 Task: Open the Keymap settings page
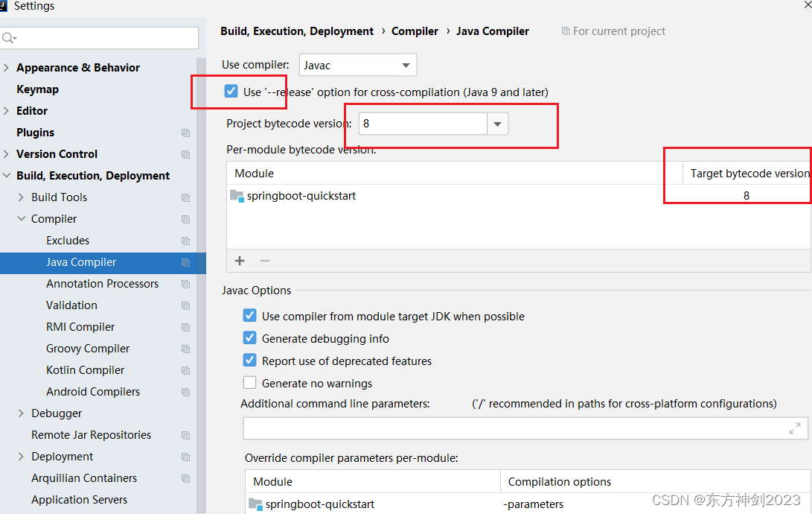tap(37, 89)
